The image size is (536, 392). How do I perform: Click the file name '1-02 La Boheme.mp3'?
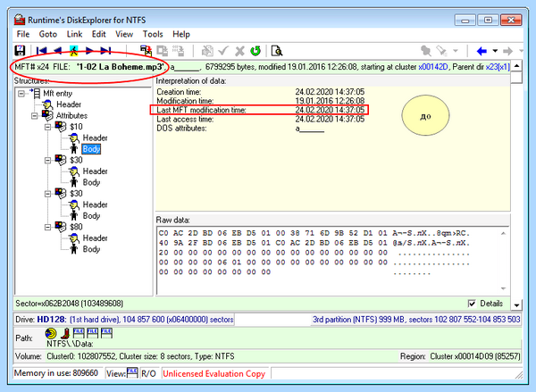[x=121, y=67]
